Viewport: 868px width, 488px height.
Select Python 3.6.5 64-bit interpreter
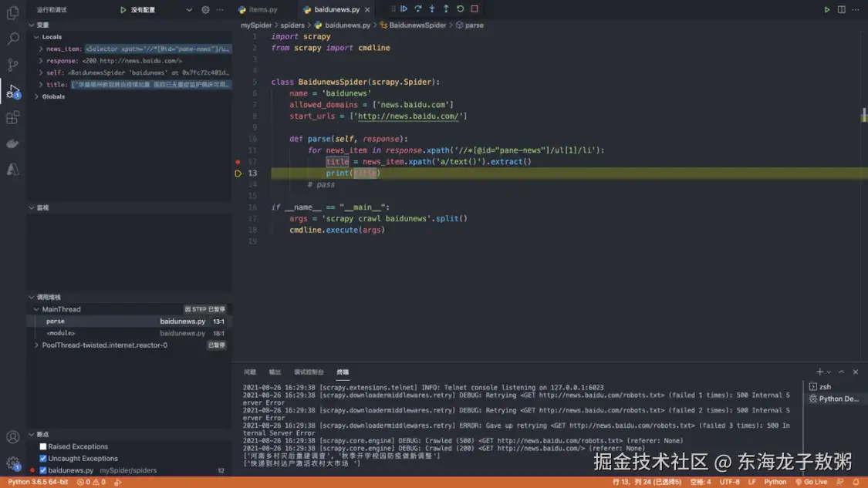point(38,482)
